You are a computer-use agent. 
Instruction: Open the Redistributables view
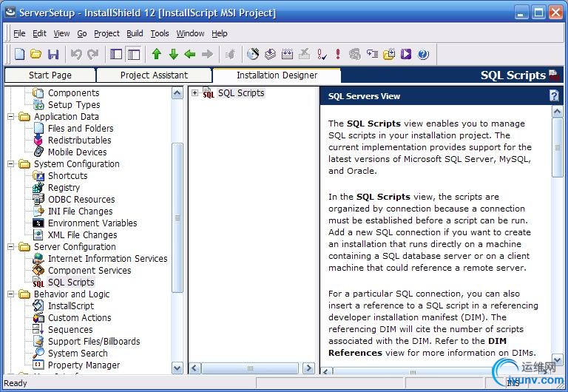click(79, 141)
